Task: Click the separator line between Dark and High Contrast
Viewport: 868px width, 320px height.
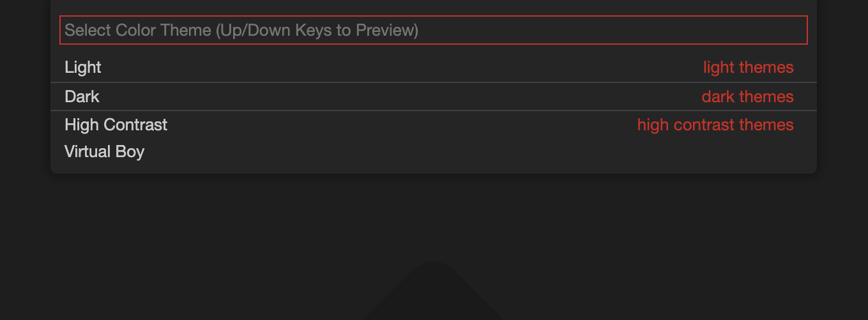Action: pyautogui.click(x=433, y=110)
